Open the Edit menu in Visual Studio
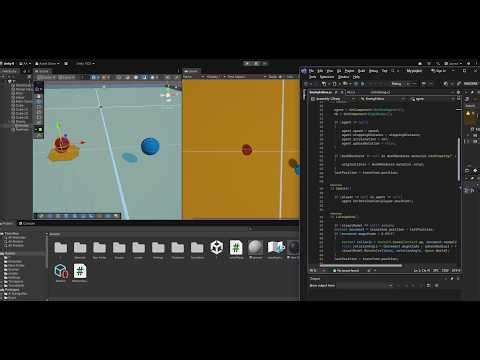The image size is (480, 360). click(320, 71)
